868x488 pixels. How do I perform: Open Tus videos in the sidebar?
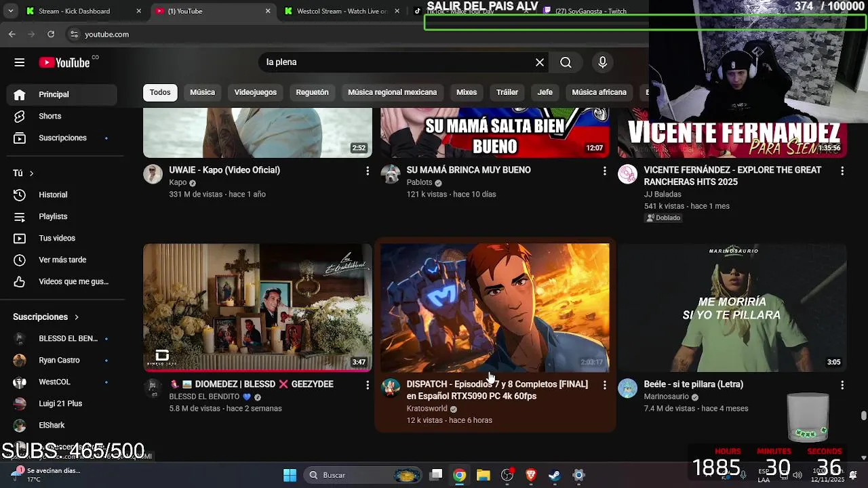(x=62, y=238)
